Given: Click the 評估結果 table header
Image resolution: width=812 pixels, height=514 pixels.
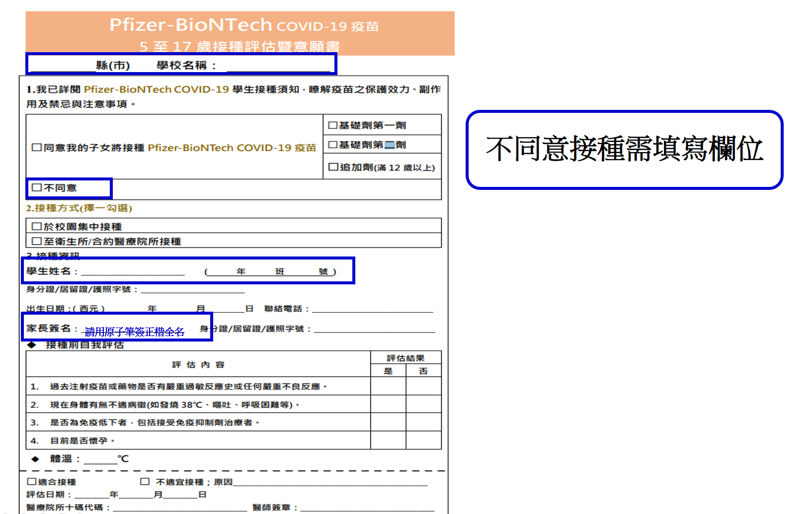Looking at the screenshot, I should [x=406, y=358].
